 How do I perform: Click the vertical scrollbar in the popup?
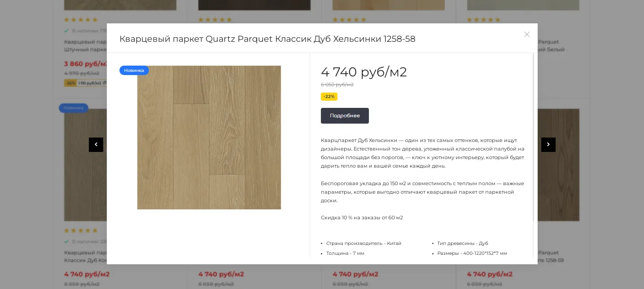534,137
